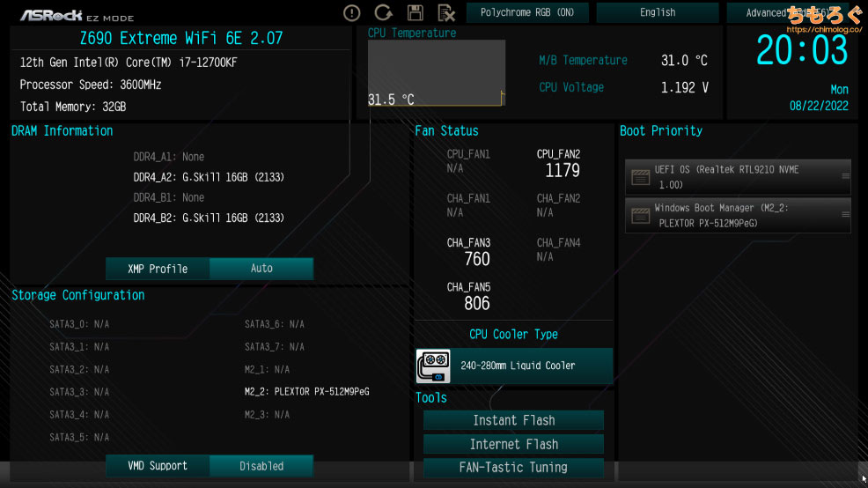The width and height of the screenshot is (868, 488).
Task: Click the CPU temperature graph
Action: point(437,72)
